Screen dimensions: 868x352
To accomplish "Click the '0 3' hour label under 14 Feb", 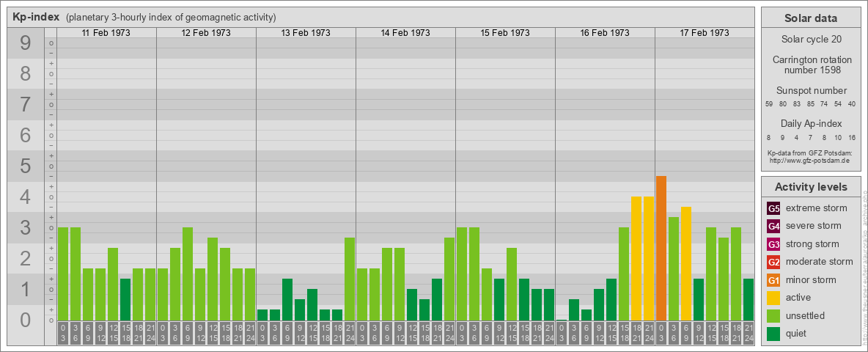I will [362, 333].
